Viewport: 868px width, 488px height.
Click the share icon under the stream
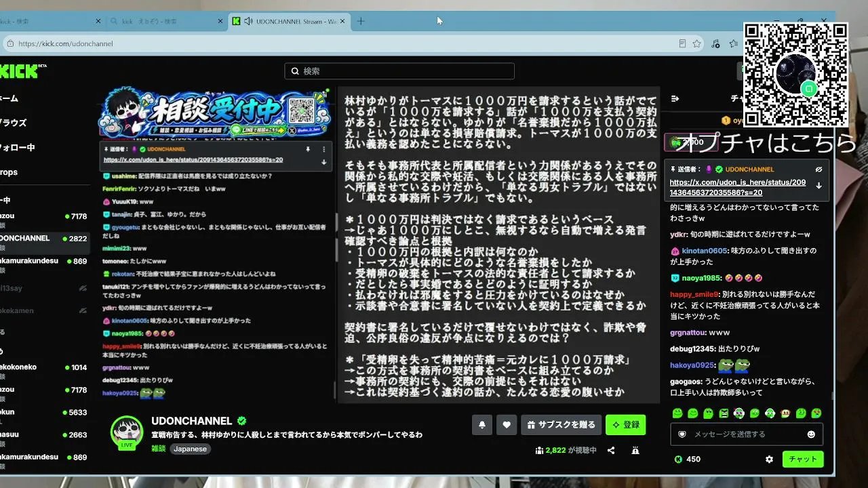click(611, 450)
